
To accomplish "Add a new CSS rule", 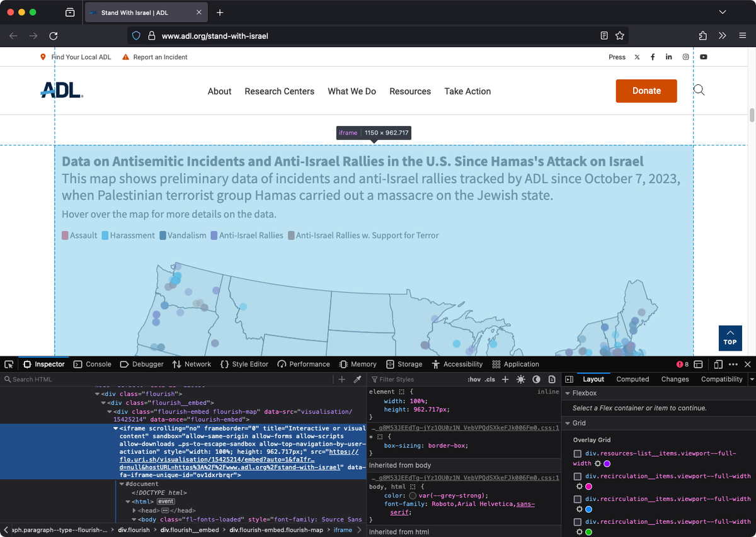I will 505,380.
